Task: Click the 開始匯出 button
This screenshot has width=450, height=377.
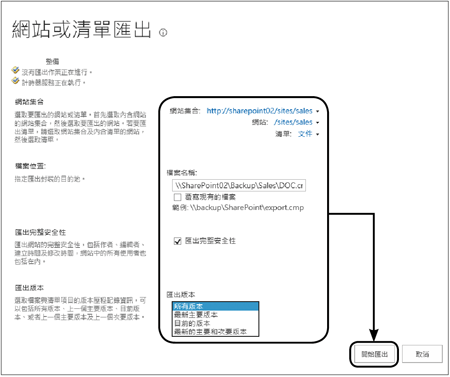Action: [375, 354]
